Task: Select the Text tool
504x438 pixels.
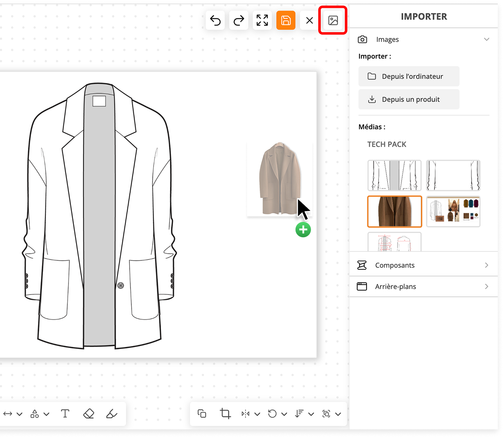Action: 65,414
